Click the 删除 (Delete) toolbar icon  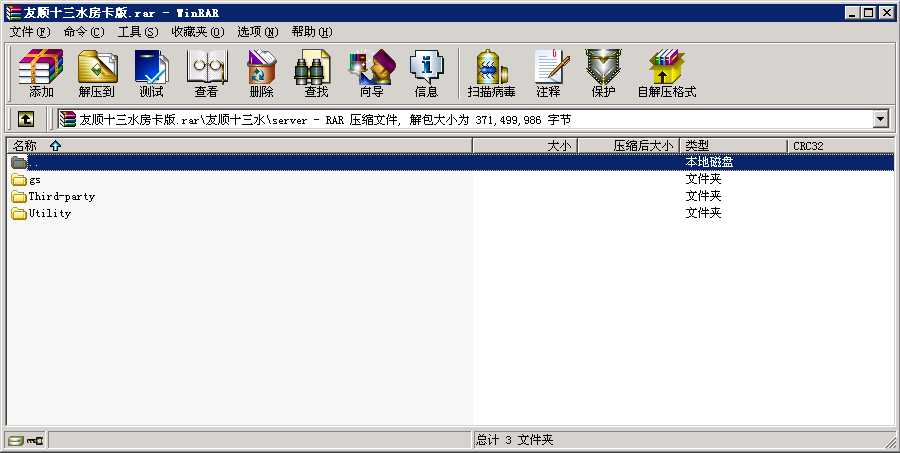click(261, 73)
